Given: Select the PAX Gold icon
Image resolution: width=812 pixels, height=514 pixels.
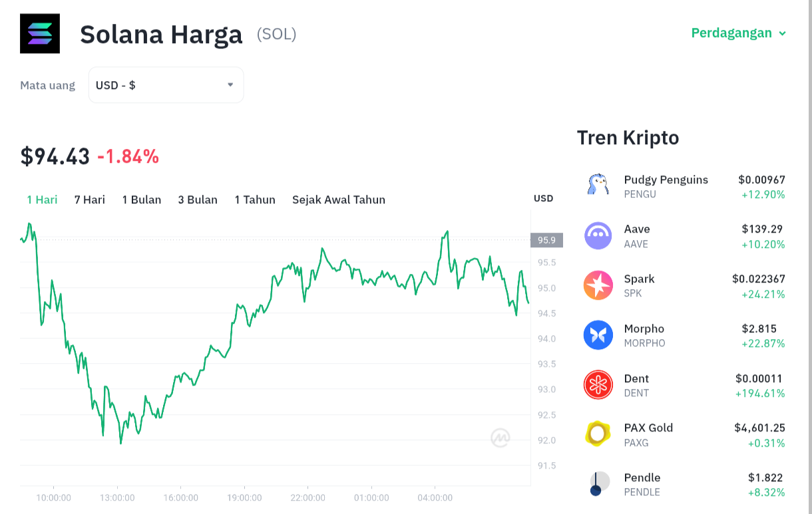Looking at the screenshot, I should coord(598,434).
